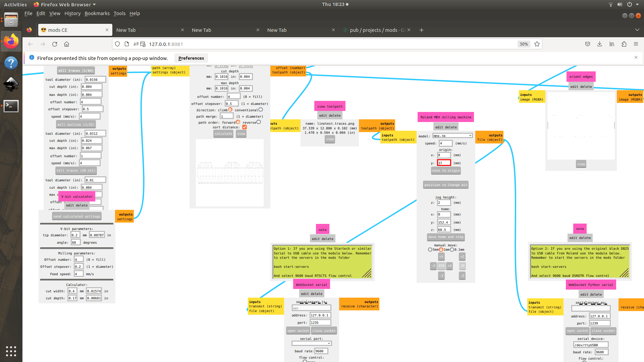Open a new tab with plus icon
Screen dimensions: 644x362
[421, 30]
